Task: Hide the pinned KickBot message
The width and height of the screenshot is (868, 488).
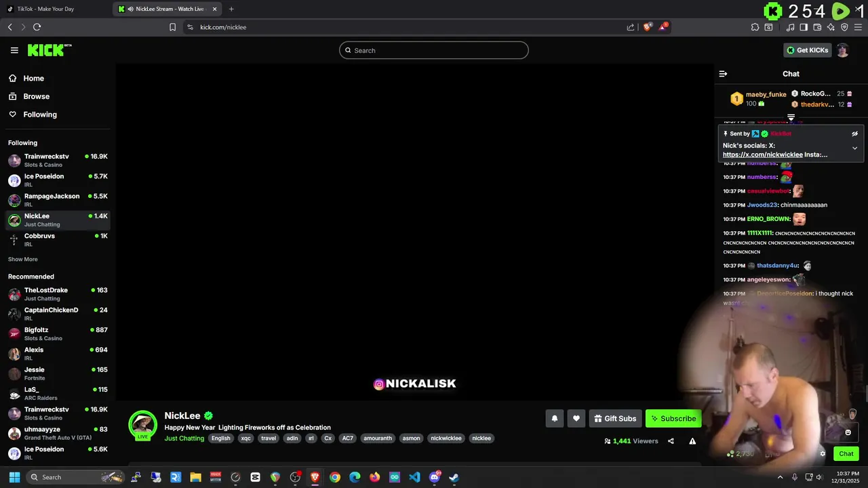Action: pos(854,134)
